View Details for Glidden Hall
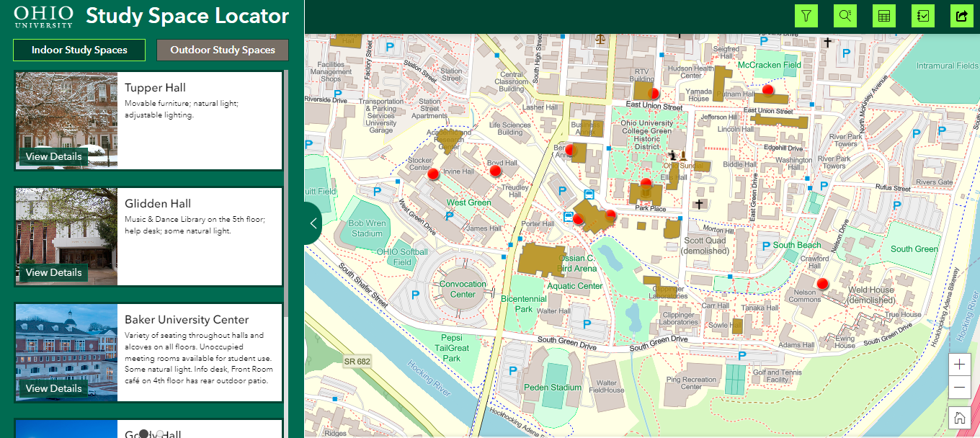This screenshot has height=438, width=980. coord(53,272)
